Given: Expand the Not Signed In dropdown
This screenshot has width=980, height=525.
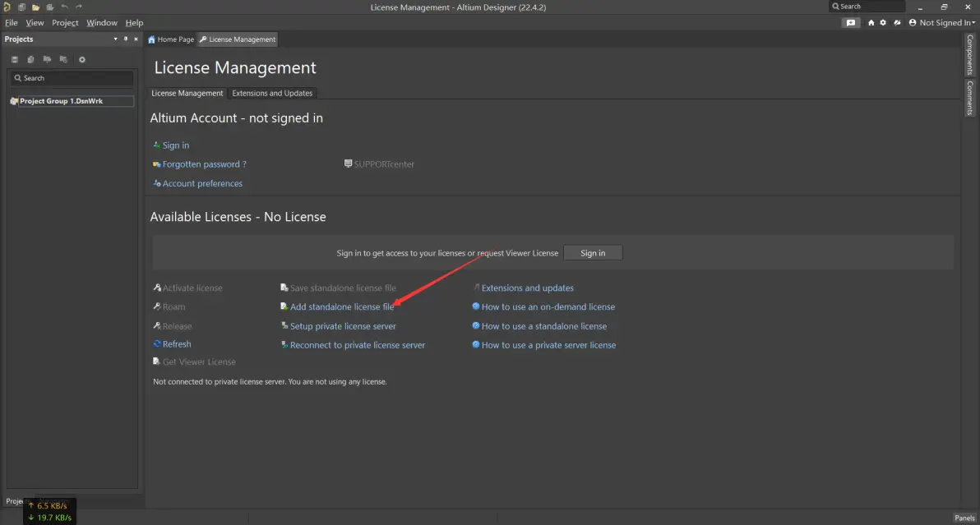Looking at the screenshot, I should (973, 22).
